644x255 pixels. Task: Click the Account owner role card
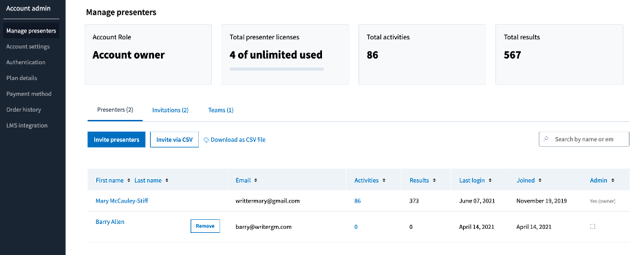(x=148, y=54)
